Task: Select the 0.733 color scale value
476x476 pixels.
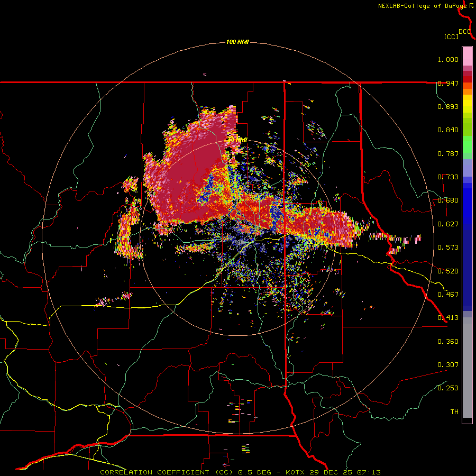Action: pyautogui.click(x=448, y=177)
